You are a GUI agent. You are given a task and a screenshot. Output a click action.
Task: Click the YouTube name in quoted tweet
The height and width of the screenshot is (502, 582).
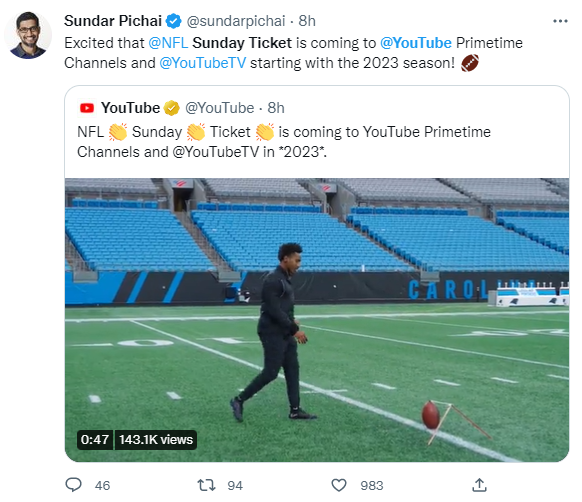(130, 108)
